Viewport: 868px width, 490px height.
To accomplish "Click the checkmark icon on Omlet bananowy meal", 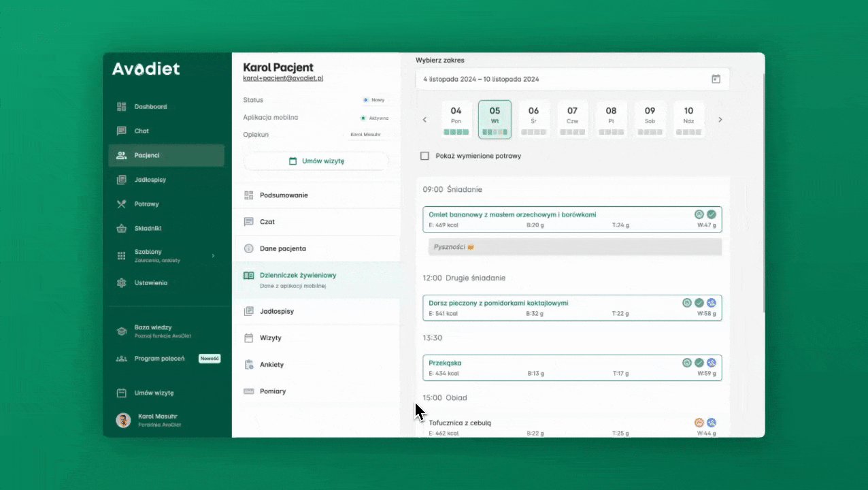I will coord(712,214).
